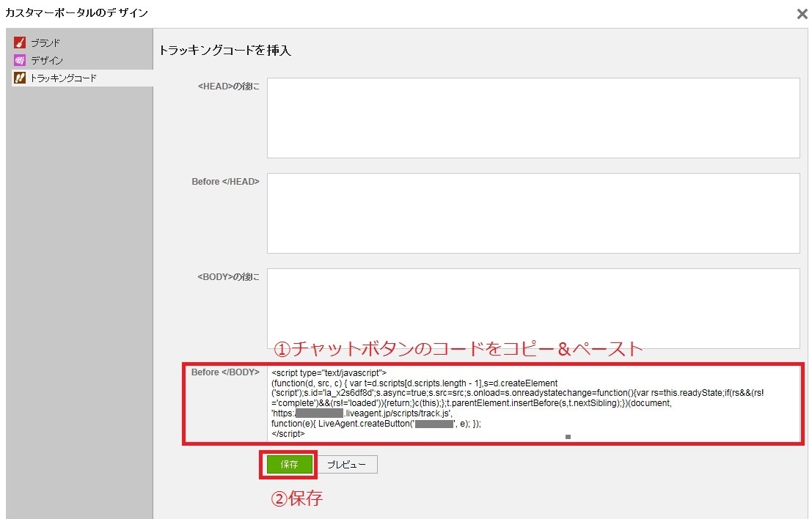Click the design (デザイン) palette icon
The image size is (812, 519).
(x=20, y=60)
